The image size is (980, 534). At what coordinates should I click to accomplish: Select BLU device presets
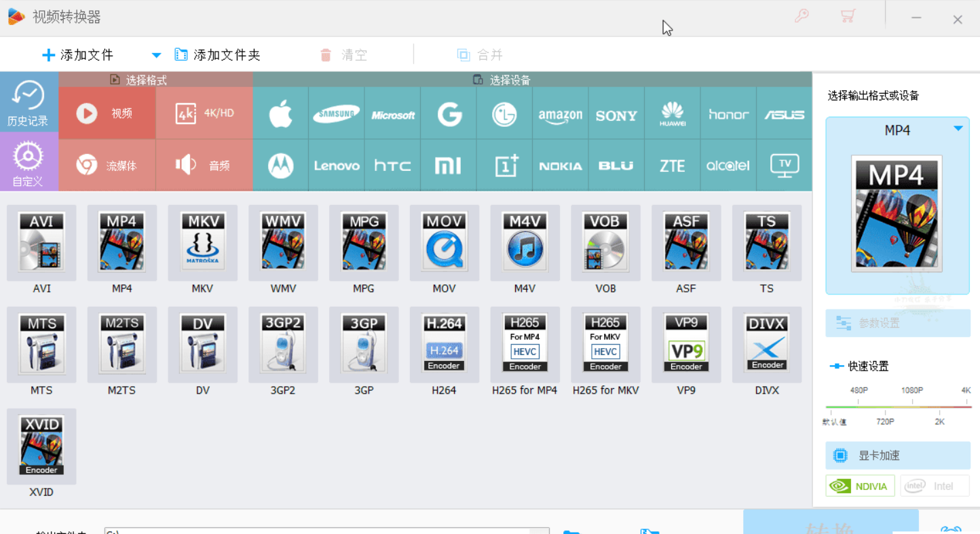616,166
